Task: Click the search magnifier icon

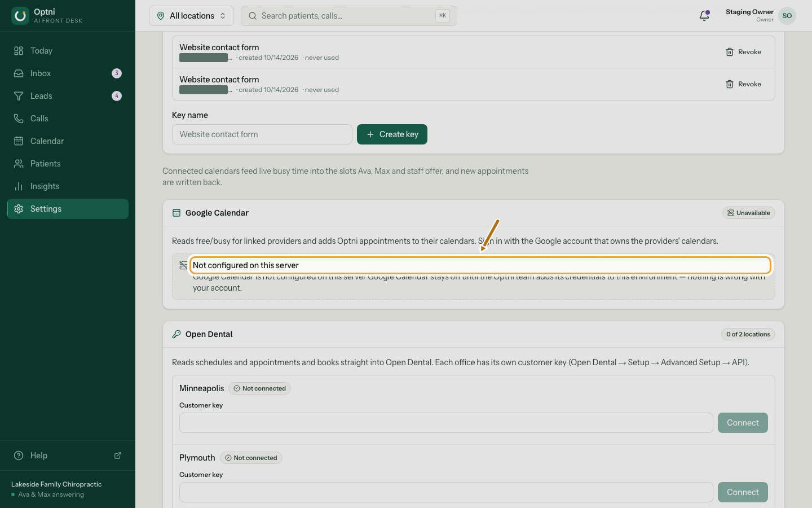Action: click(253, 16)
